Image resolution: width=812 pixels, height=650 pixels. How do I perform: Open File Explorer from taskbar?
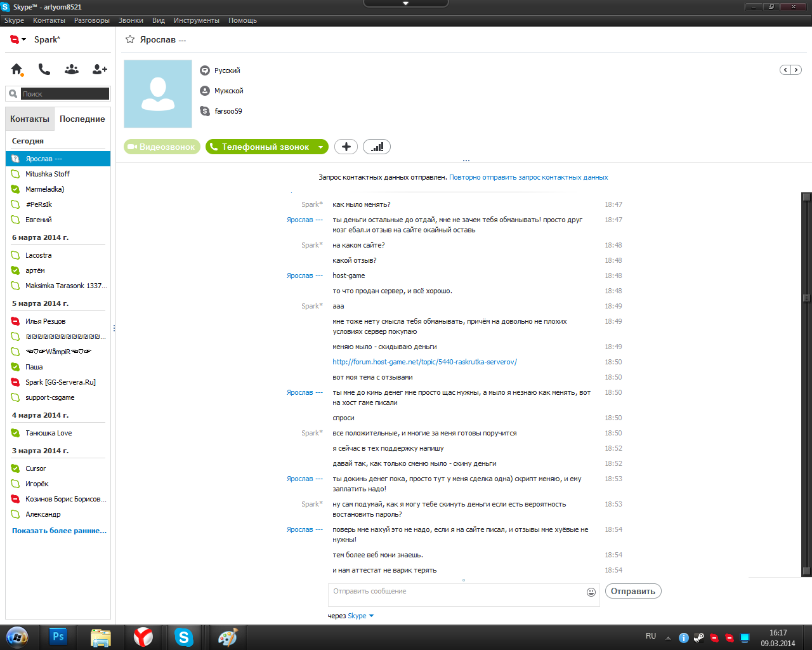pos(100,637)
